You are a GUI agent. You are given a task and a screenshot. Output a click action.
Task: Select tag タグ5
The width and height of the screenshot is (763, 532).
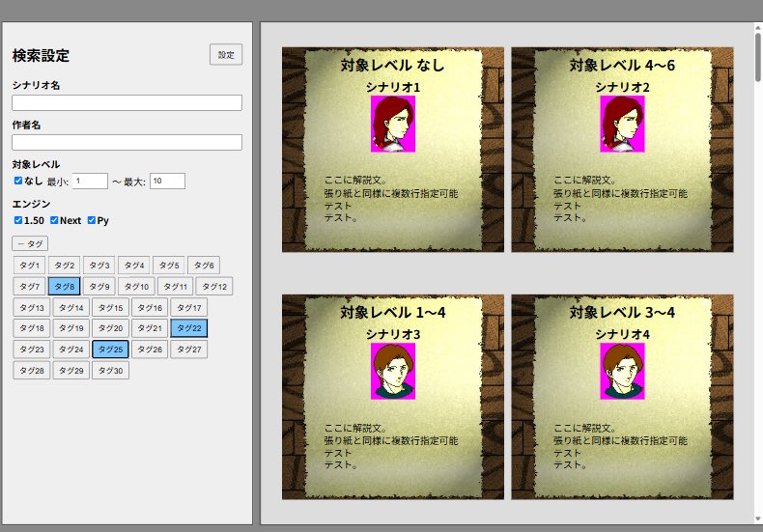click(x=169, y=266)
